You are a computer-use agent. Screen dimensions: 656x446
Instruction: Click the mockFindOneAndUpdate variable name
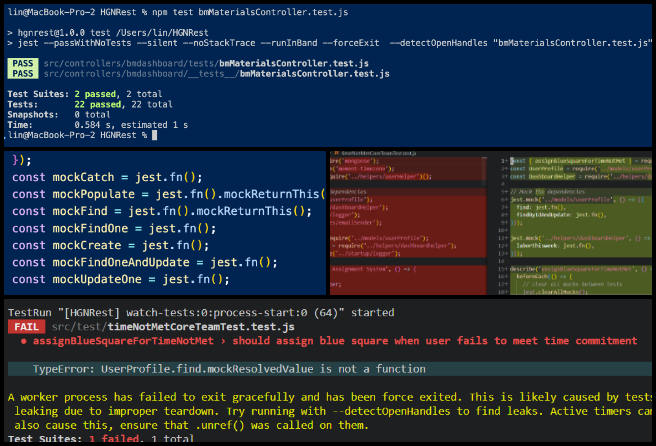(121, 262)
